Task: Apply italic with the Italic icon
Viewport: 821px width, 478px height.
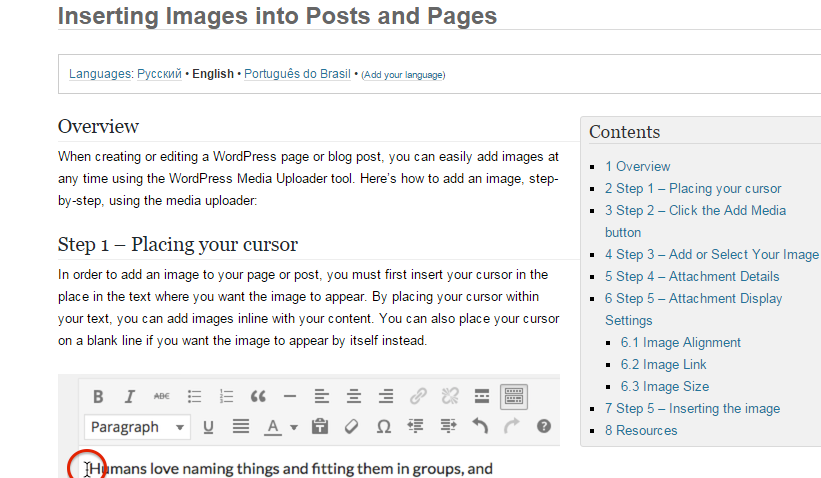Action: tap(130, 396)
